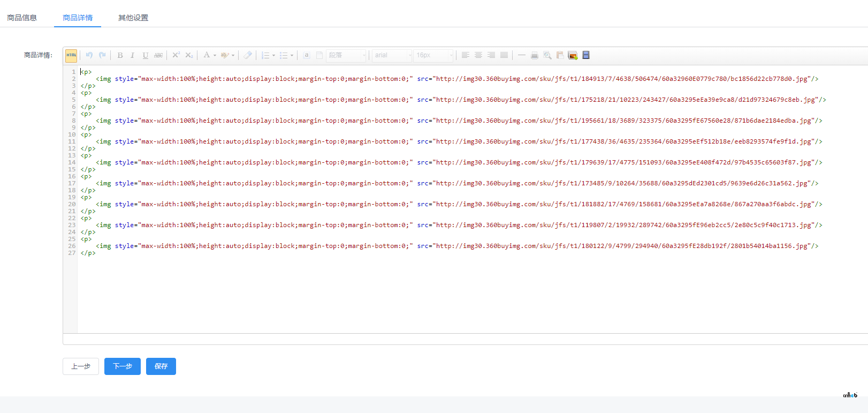Image resolution: width=868 pixels, height=413 pixels.
Task: Toggle italic formatting
Action: [x=133, y=55]
